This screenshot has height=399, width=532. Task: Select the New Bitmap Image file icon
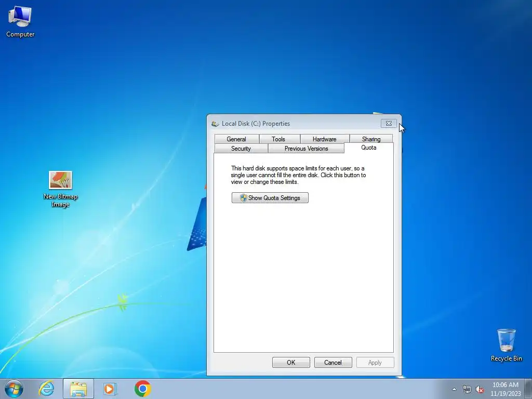[60, 189]
